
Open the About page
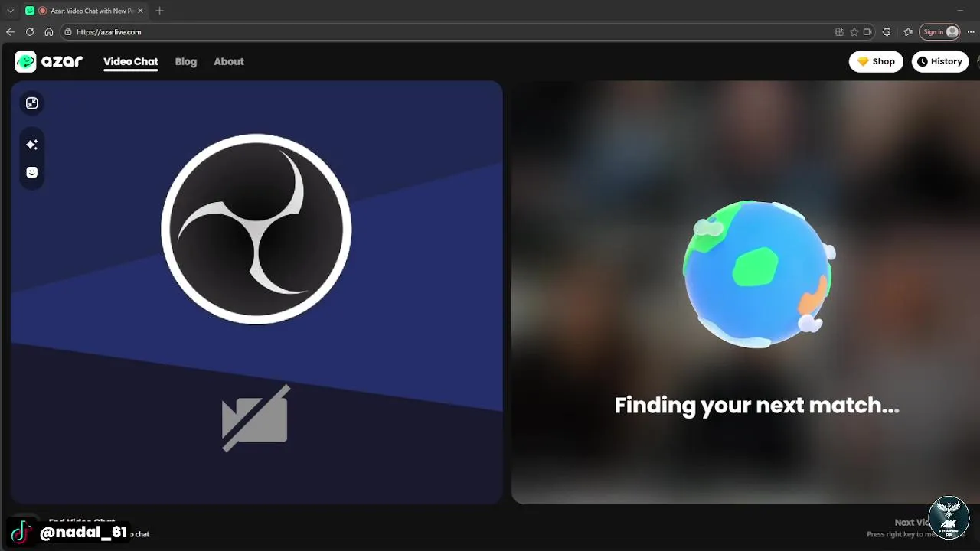229,62
